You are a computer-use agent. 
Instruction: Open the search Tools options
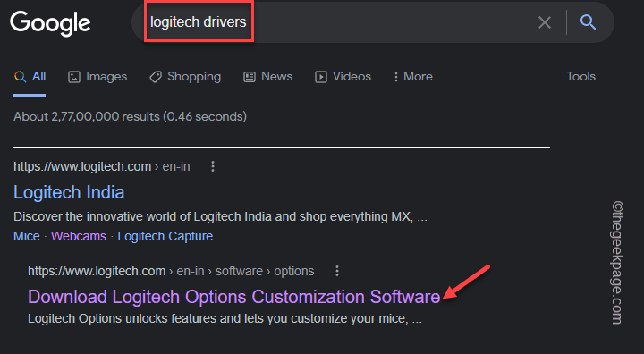click(x=580, y=76)
